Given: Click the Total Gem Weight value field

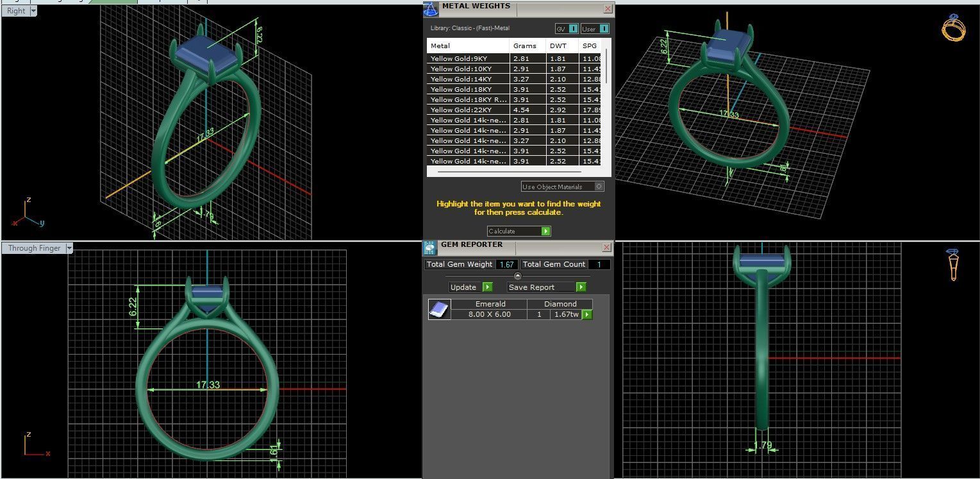Looking at the screenshot, I should [506, 264].
